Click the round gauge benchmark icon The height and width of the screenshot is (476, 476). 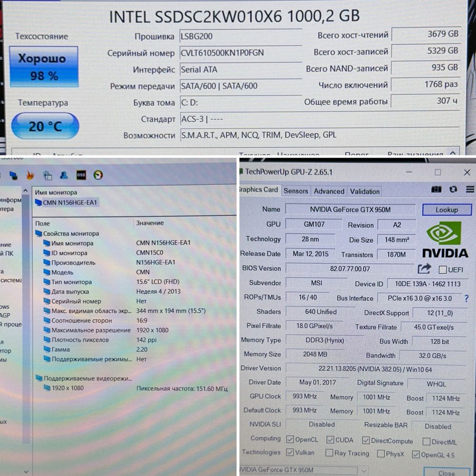[x=98, y=175]
